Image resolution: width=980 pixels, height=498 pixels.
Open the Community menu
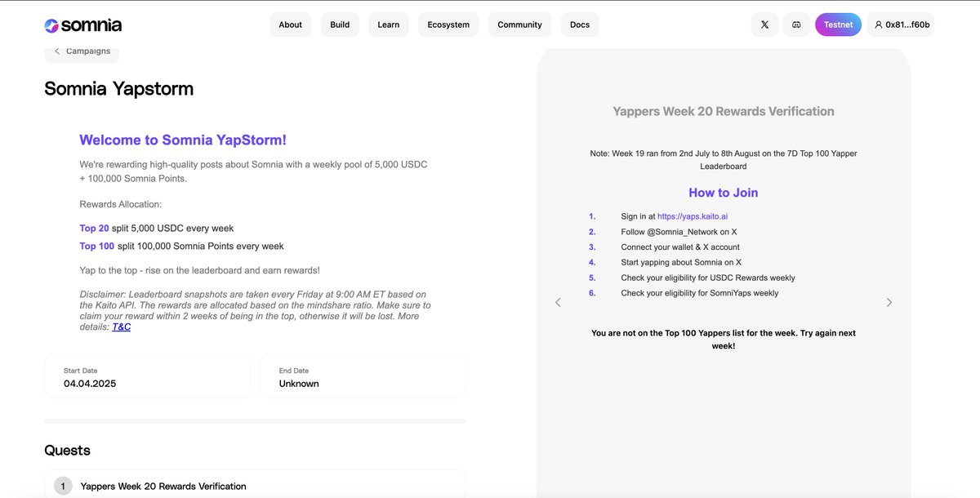pos(519,24)
